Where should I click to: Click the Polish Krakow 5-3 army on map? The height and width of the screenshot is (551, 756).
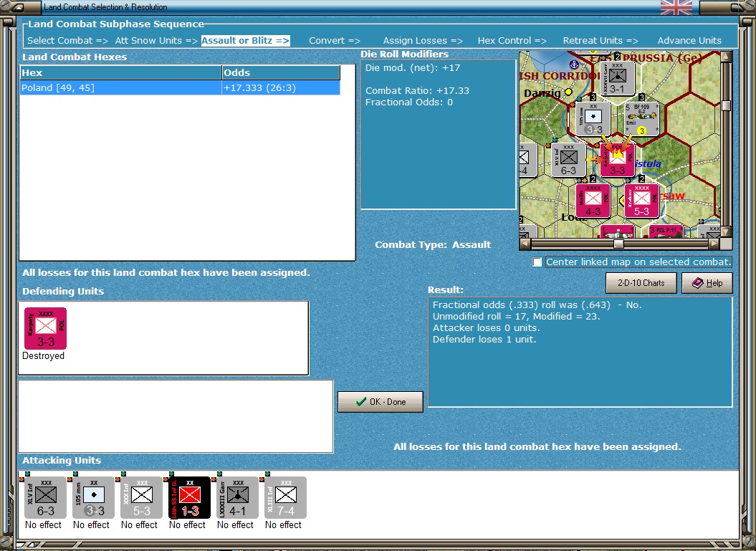[642, 201]
